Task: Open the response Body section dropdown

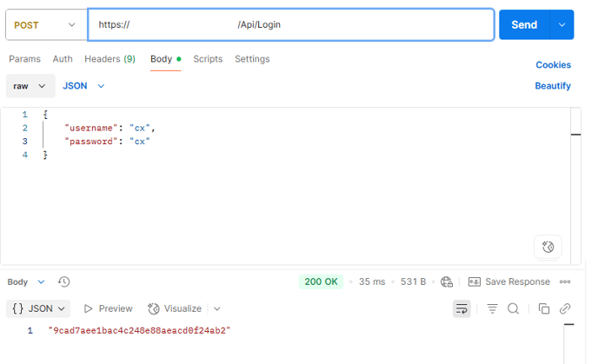Action: 26,282
